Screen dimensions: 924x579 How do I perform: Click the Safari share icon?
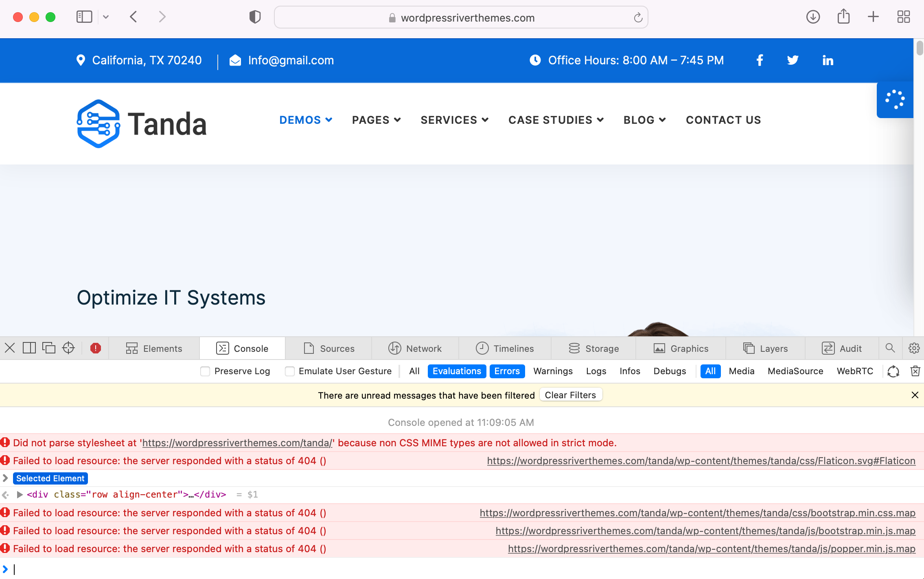click(843, 17)
